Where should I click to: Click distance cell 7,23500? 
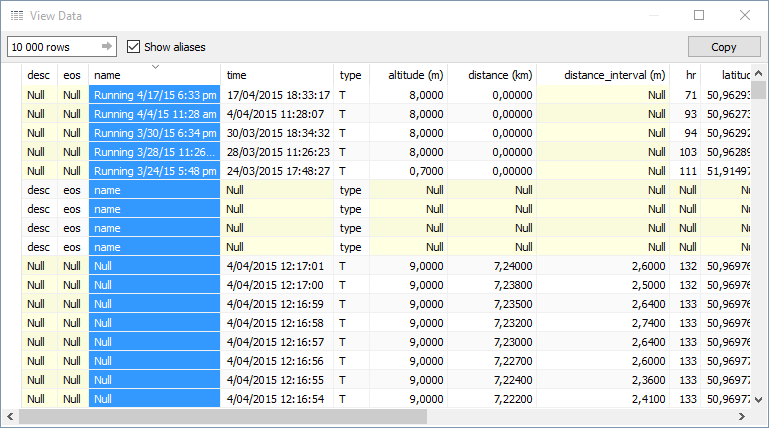492,304
